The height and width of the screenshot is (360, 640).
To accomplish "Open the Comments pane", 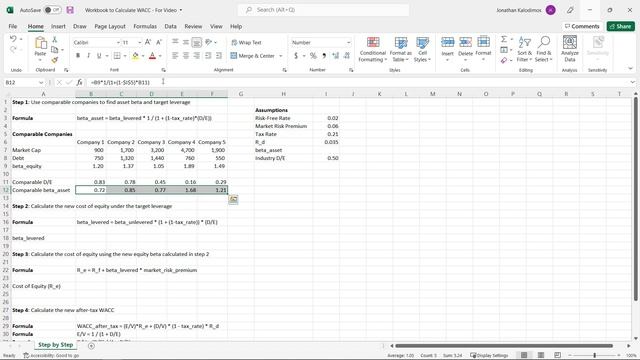I will [582, 27].
